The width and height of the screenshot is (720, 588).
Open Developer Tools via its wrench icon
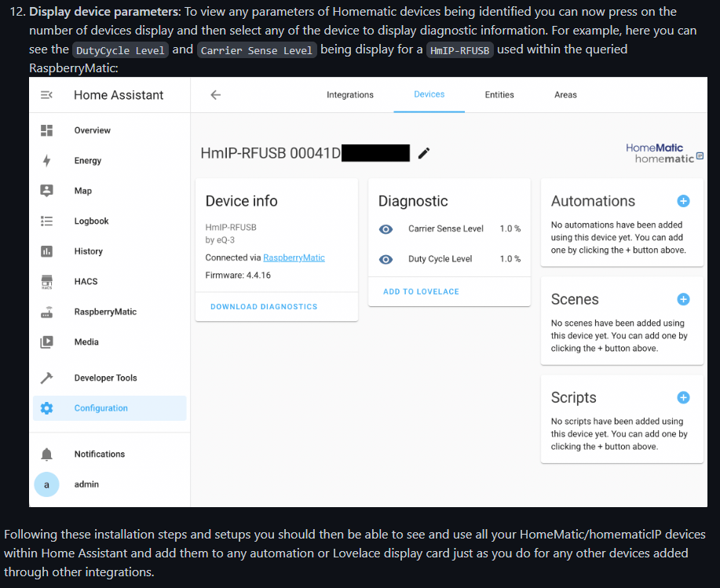click(47, 378)
